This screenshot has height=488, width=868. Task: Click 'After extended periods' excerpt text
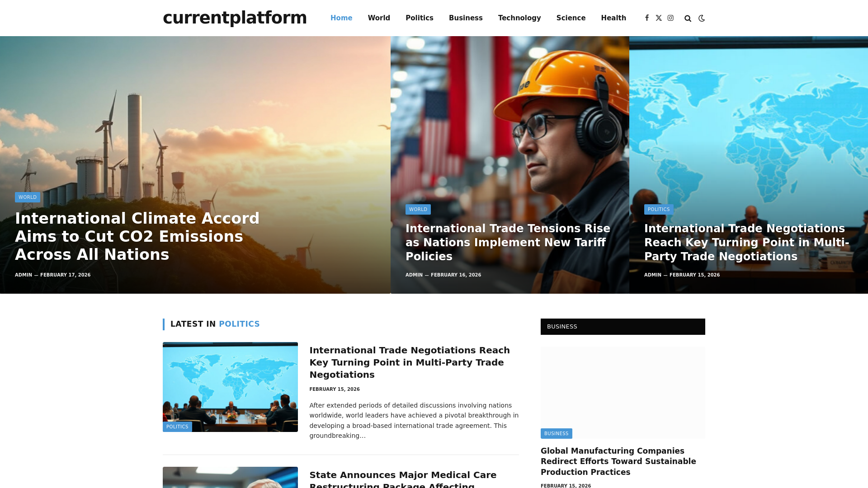tap(414, 420)
